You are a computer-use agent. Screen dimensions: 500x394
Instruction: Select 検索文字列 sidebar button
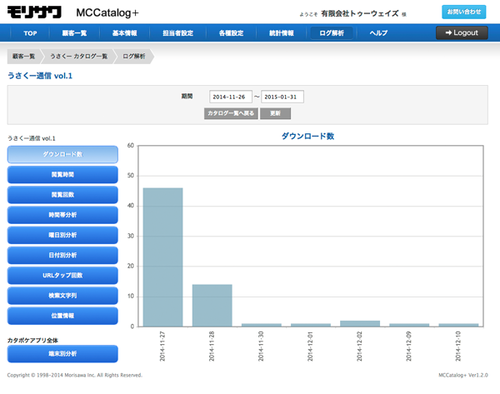click(63, 296)
